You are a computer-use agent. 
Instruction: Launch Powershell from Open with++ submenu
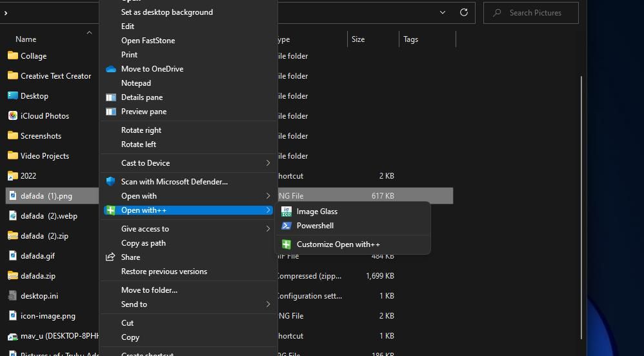(x=314, y=226)
